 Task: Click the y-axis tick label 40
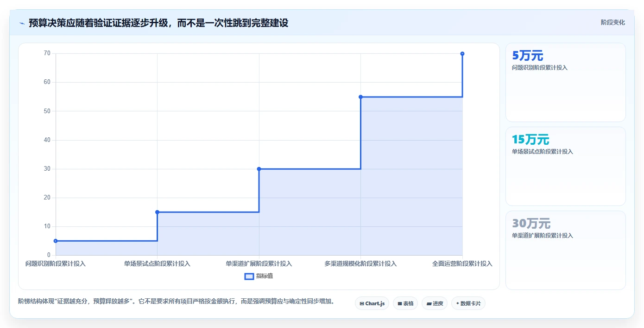[x=47, y=140]
